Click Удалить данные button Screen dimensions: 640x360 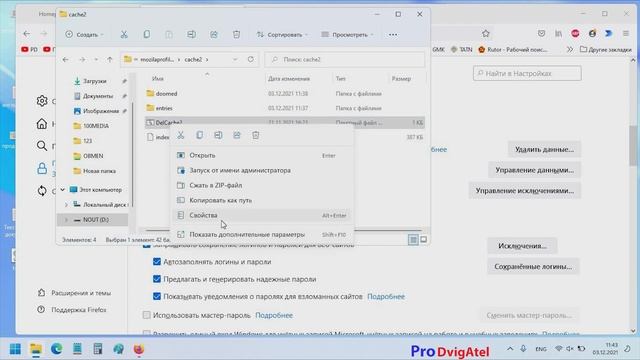pyautogui.click(x=544, y=149)
